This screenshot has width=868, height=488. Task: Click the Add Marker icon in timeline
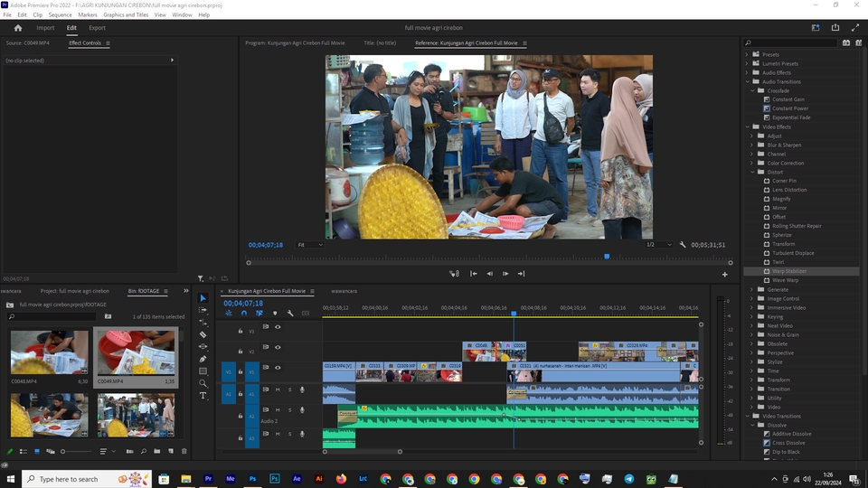[275, 314]
